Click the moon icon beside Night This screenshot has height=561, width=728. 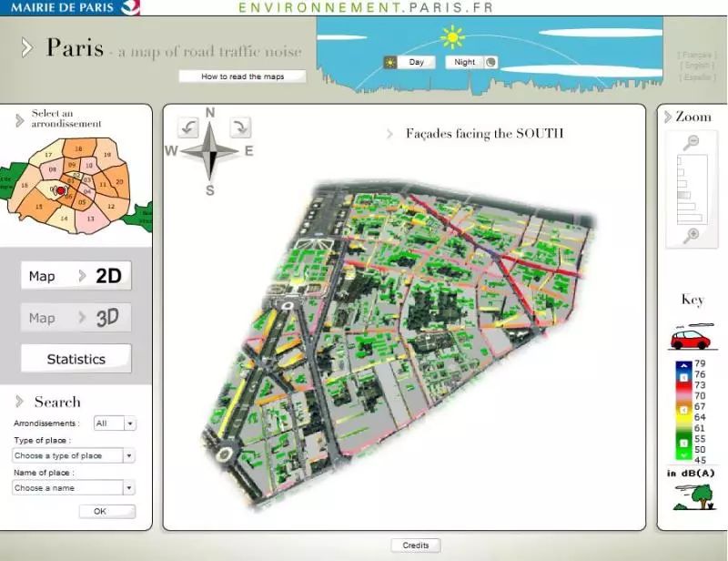click(x=490, y=63)
